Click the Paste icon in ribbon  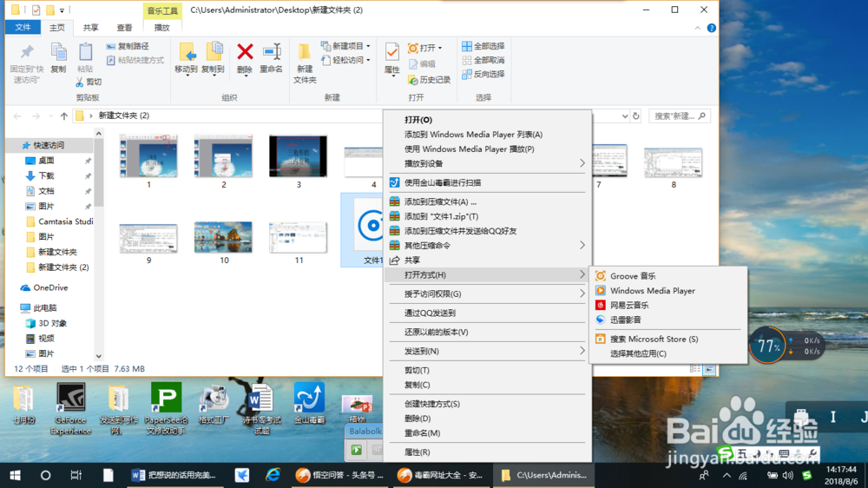tap(85, 52)
